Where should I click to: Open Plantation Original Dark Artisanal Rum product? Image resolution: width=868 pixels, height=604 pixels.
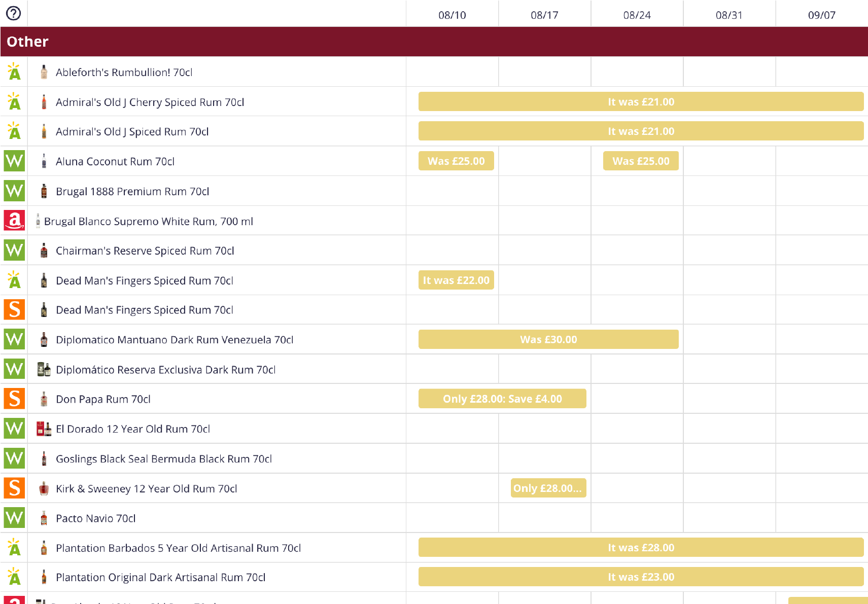(161, 578)
